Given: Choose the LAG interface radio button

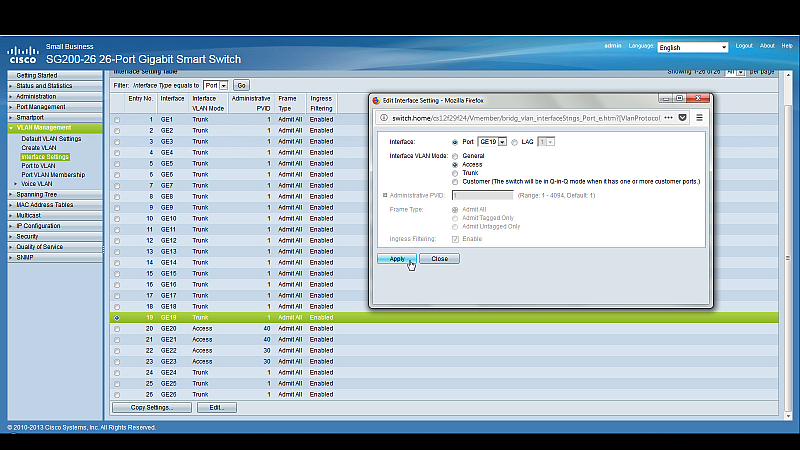Looking at the screenshot, I should (515, 142).
